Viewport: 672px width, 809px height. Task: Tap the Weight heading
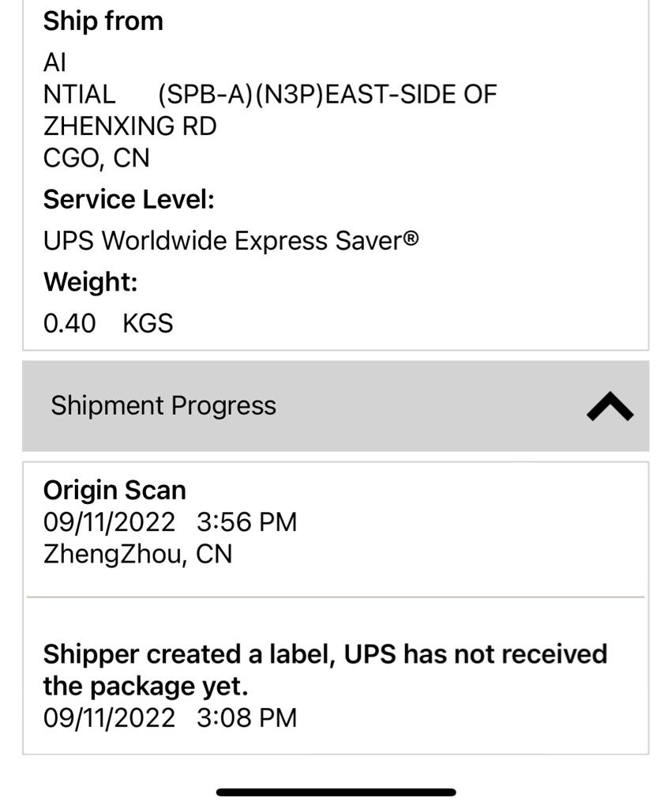pyautogui.click(x=90, y=281)
